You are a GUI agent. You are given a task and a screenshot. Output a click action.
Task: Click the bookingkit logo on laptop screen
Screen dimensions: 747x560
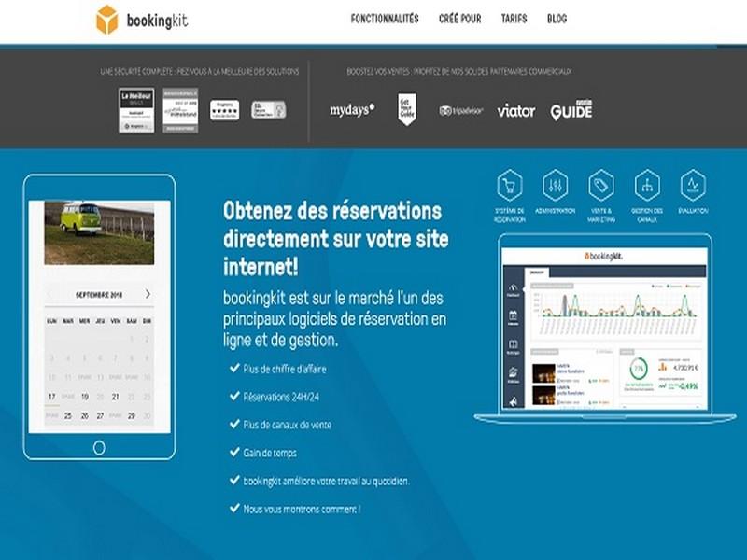603,256
